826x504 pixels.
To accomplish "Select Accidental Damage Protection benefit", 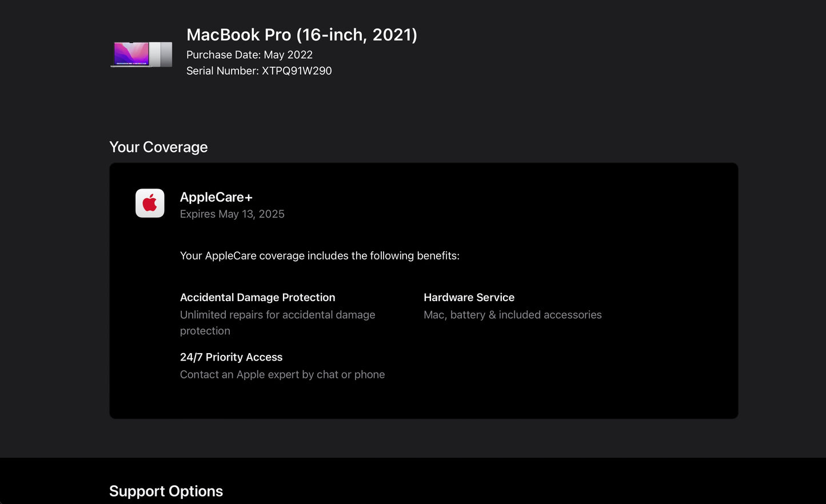I will (257, 297).
